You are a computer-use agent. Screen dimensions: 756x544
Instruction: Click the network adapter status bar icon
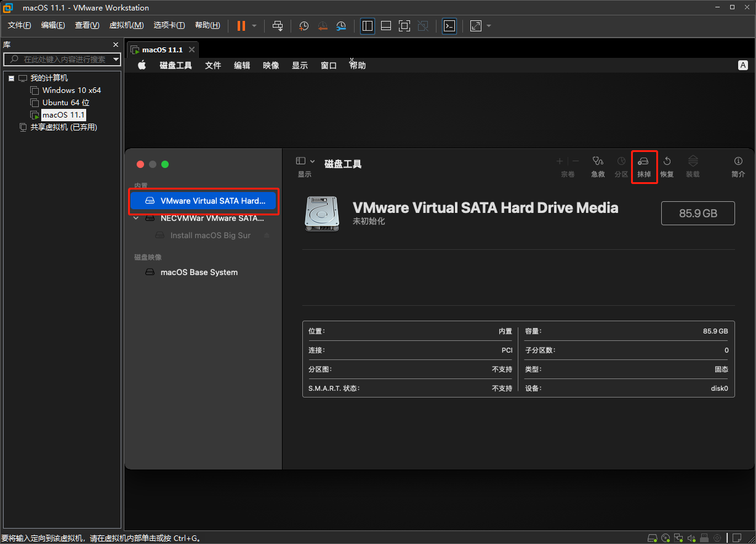pos(678,538)
